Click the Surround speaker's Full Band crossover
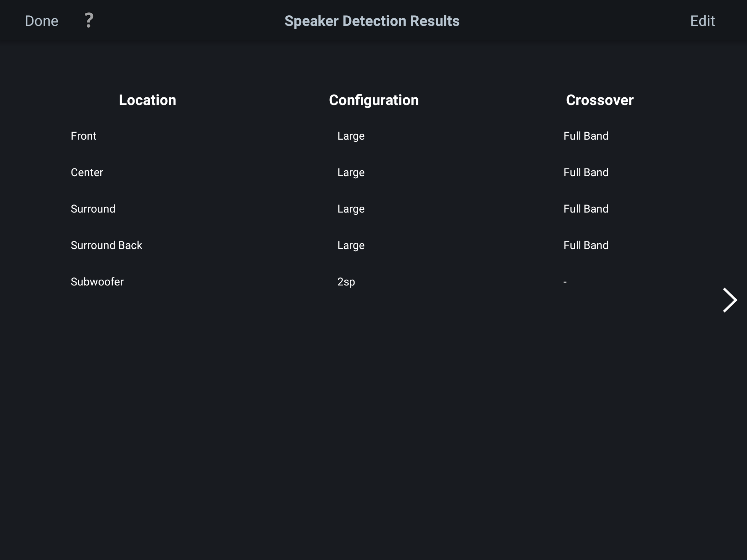Viewport: 747px width, 560px height. coord(586,209)
